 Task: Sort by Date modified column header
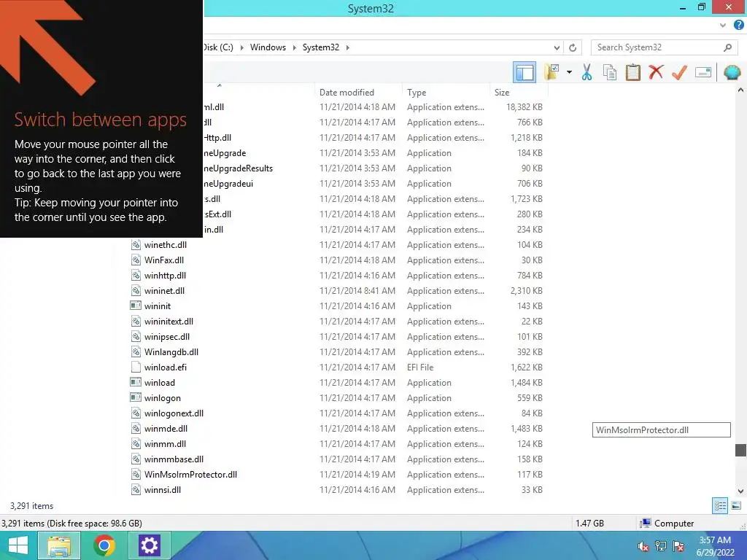[x=347, y=93]
